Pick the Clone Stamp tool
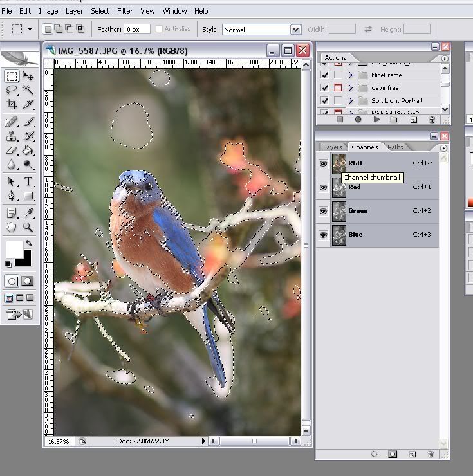Screen dimensions: 473x476 point(12,136)
